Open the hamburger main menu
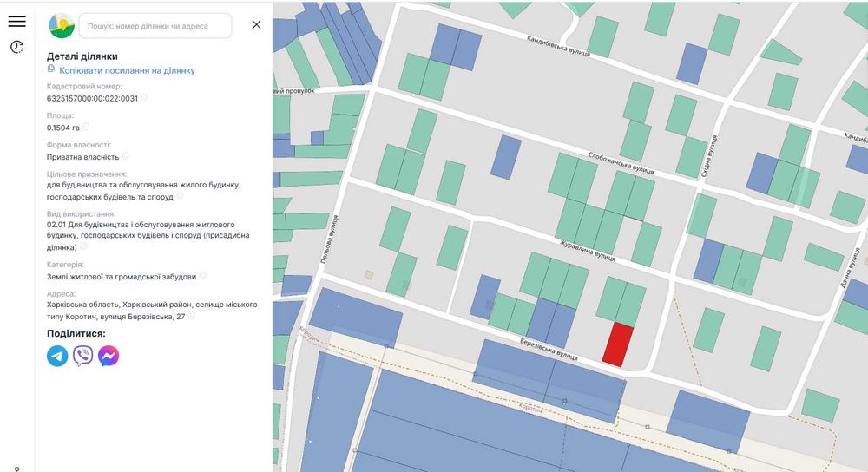 coord(17,21)
